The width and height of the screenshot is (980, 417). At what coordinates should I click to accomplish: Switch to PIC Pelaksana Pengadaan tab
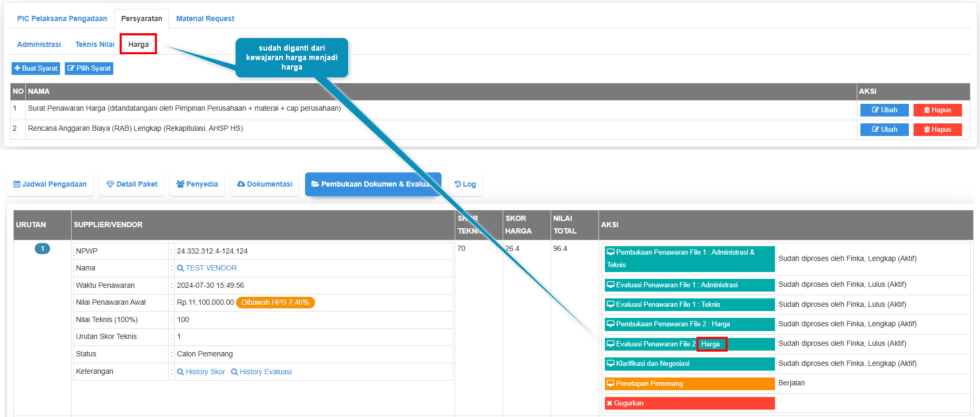62,18
